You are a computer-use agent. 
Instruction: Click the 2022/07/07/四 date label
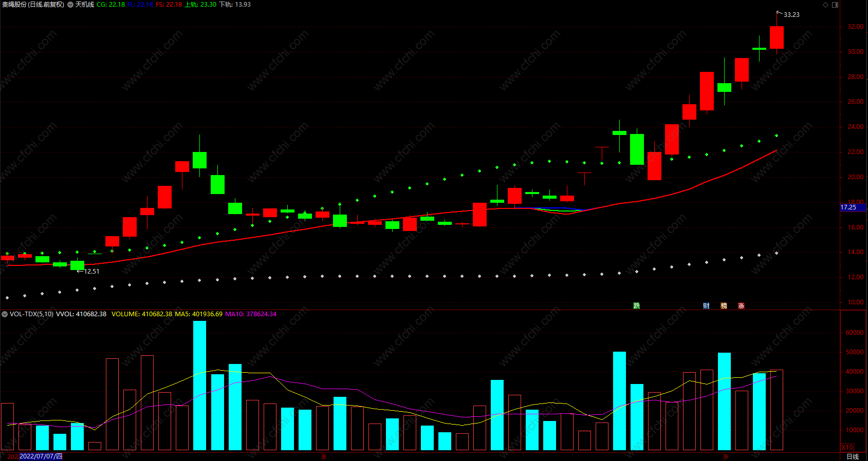click(x=41, y=456)
